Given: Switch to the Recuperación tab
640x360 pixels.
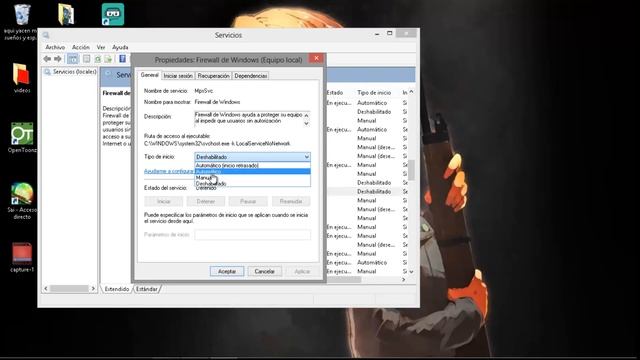Looking at the screenshot, I should pos(213,76).
